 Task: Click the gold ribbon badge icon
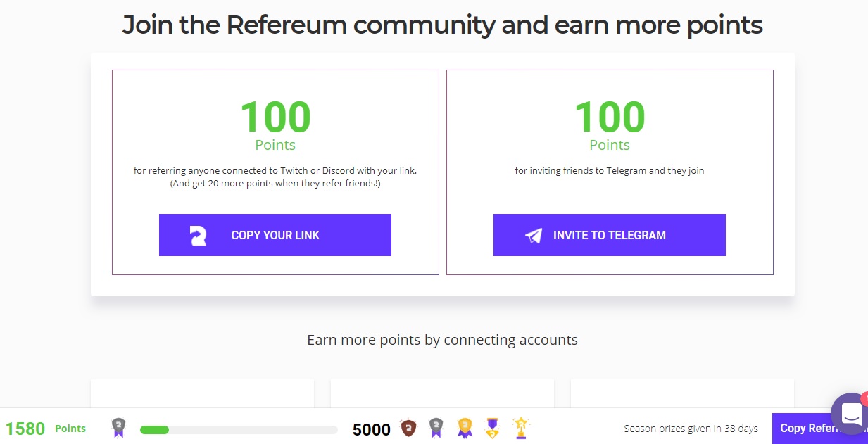464,428
